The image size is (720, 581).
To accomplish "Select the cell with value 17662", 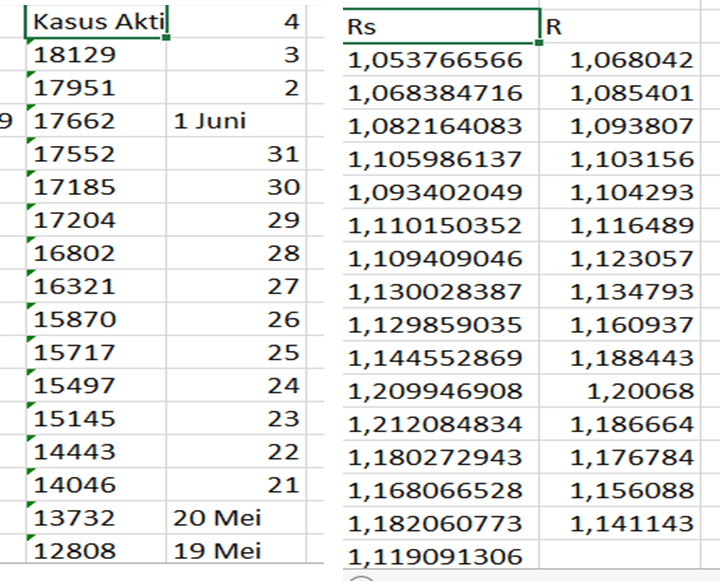I will click(97, 121).
